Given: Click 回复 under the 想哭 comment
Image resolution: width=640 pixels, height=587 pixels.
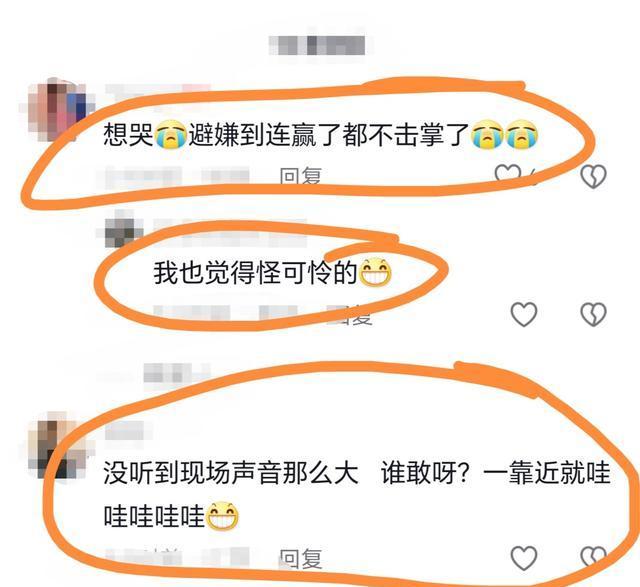Looking at the screenshot, I should (x=300, y=177).
